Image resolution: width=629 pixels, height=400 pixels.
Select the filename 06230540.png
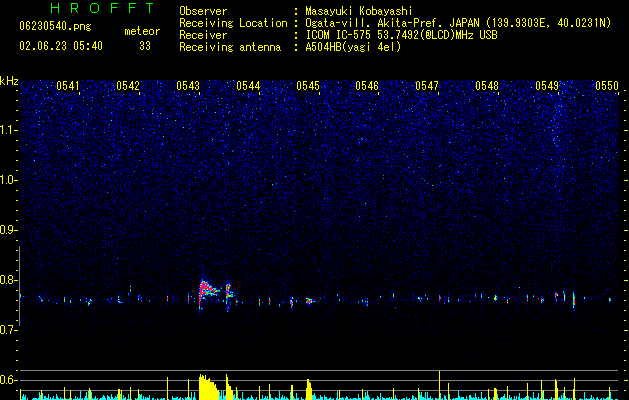pos(55,26)
